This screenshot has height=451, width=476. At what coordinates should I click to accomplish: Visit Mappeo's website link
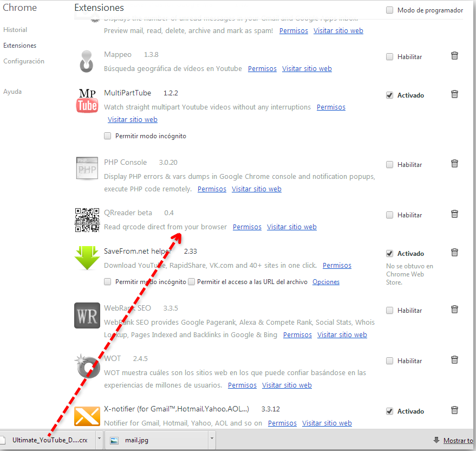pyautogui.click(x=307, y=69)
